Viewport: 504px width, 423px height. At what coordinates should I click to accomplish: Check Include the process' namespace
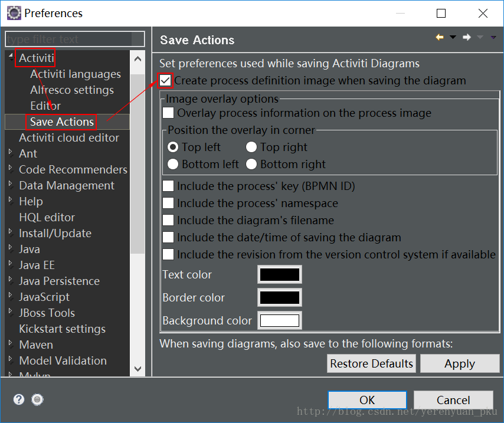point(168,203)
